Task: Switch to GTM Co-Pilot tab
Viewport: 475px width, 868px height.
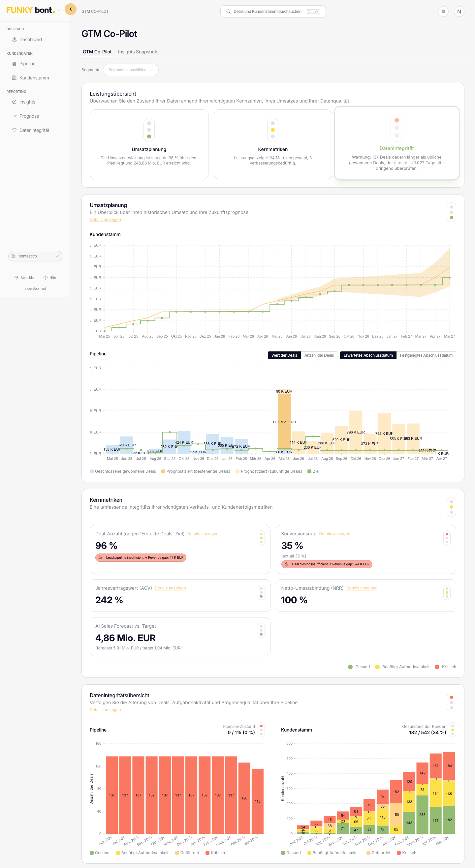Action: 97,52
